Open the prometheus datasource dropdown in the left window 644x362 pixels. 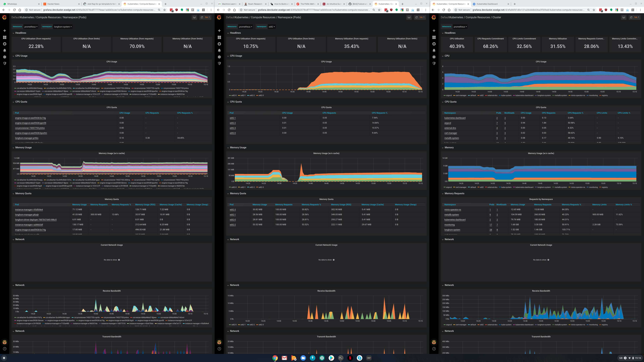pyautogui.click(x=31, y=27)
